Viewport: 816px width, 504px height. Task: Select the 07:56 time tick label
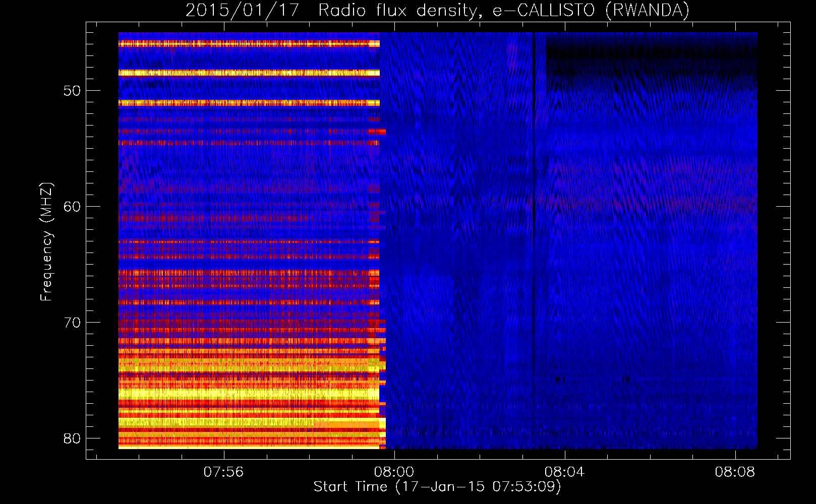(223, 472)
